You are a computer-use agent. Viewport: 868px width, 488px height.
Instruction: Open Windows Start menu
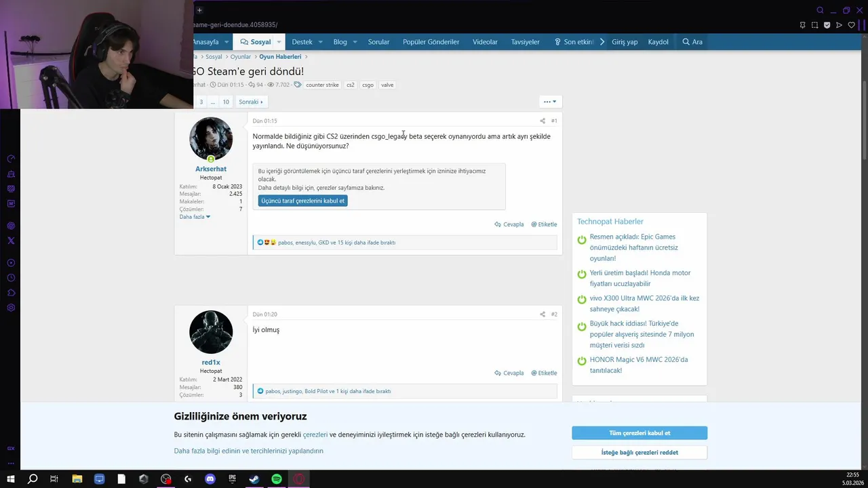10,479
